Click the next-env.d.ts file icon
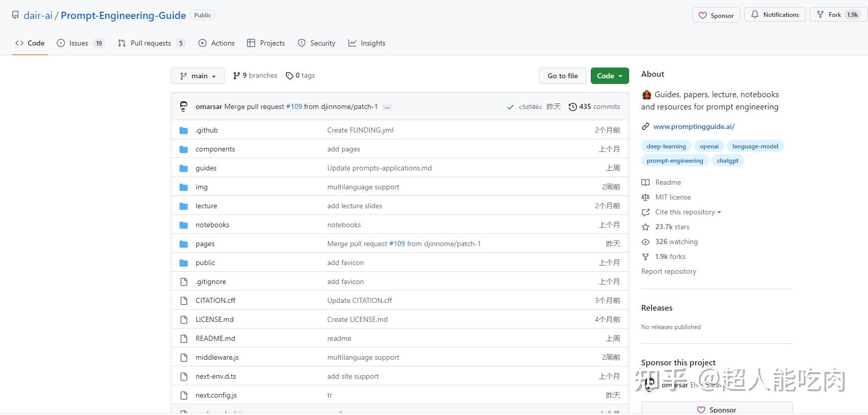This screenshot has height=415, width=868. [184, 377]
